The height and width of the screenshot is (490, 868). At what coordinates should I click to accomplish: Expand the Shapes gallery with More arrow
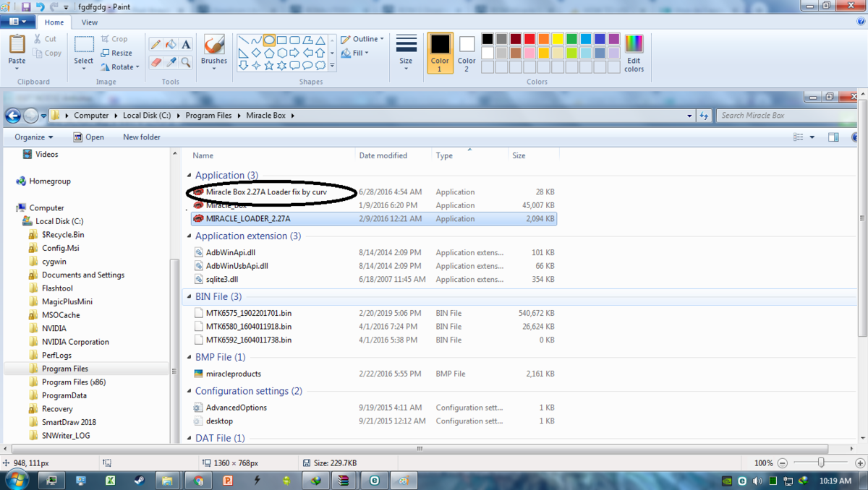point(332,65)
